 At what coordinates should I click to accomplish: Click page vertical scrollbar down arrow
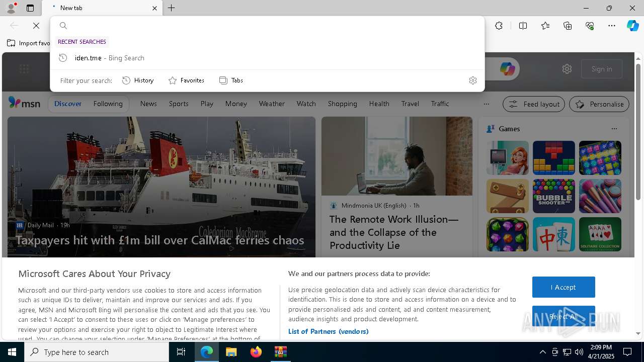[638, 333]
